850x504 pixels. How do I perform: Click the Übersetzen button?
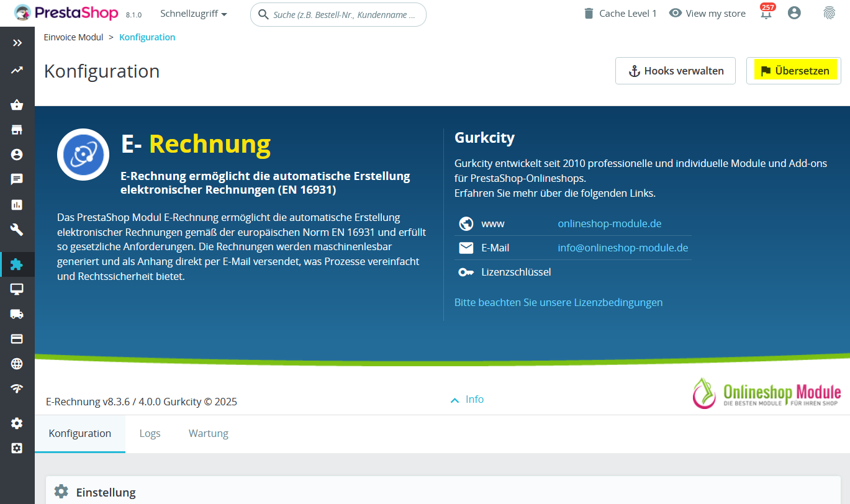[x=793, y=71]
